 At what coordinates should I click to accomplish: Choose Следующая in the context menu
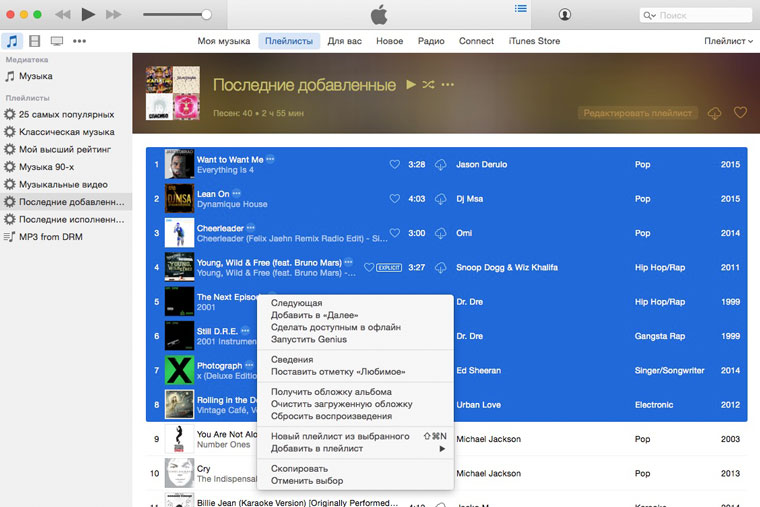(x=355, y=303)
